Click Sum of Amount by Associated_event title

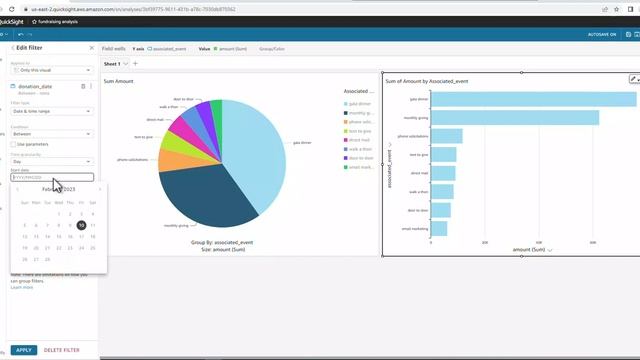coord(427,81)
